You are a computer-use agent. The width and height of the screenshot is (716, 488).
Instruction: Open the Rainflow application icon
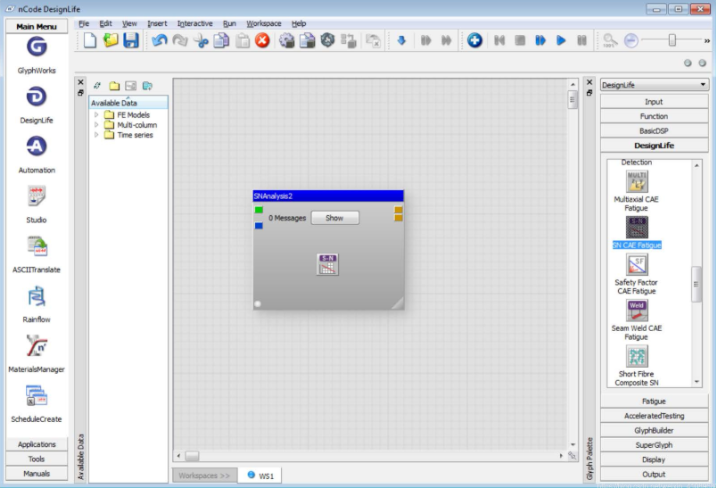(37, 296)
